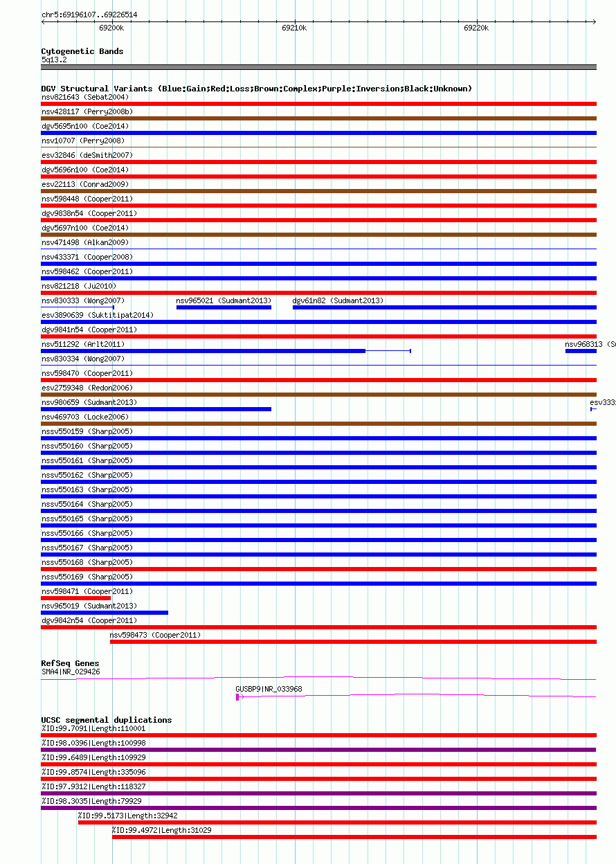616x864 pixels.
Task: Click the 5q13.2 cytogenetic band label
Action: (x=54, y=60)
